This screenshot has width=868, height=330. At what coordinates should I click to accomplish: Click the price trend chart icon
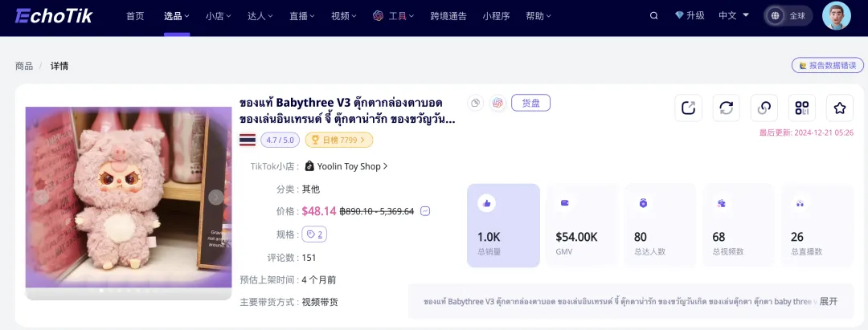(x=425, y=211)
